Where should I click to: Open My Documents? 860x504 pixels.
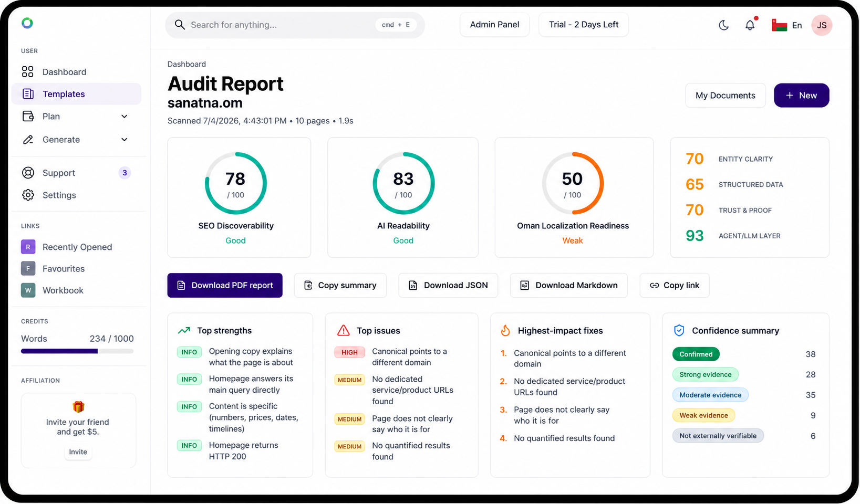[726, 96]
